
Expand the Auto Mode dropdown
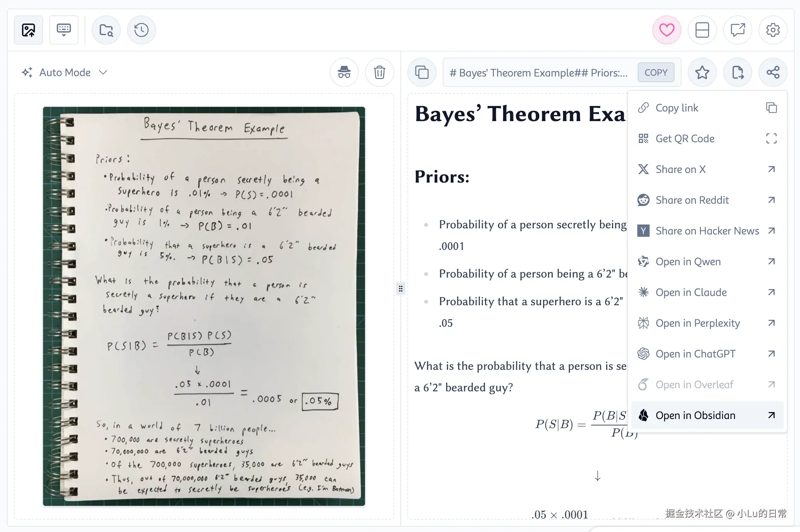(65, 72)
